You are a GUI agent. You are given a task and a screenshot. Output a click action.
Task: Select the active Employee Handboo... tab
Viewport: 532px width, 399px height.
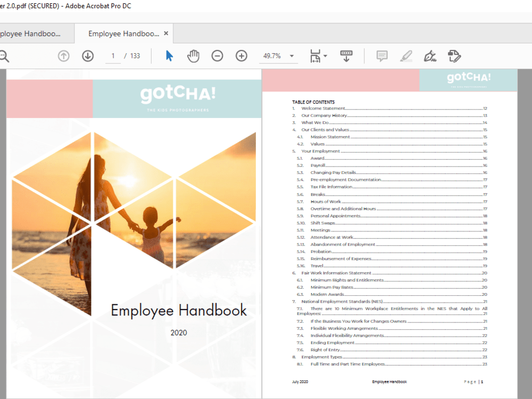tap(123, 34)
